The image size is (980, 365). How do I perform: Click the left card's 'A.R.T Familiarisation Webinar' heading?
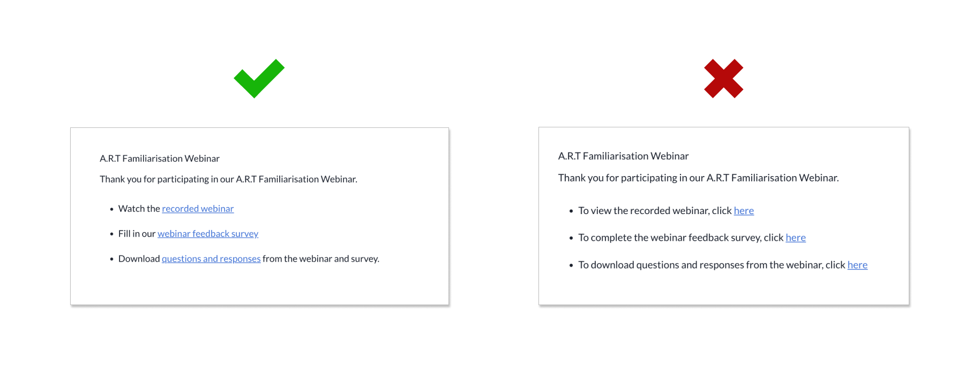pyautogui.click(x=160, y=158)
